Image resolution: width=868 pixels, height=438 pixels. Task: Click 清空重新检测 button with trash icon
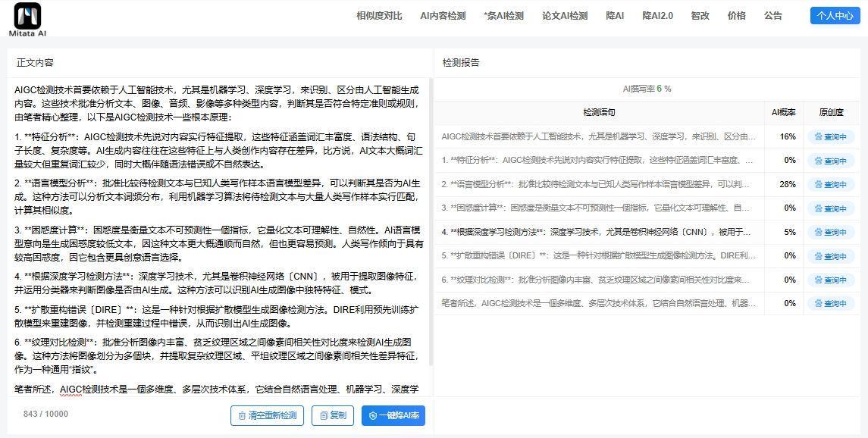coord(267,415)
